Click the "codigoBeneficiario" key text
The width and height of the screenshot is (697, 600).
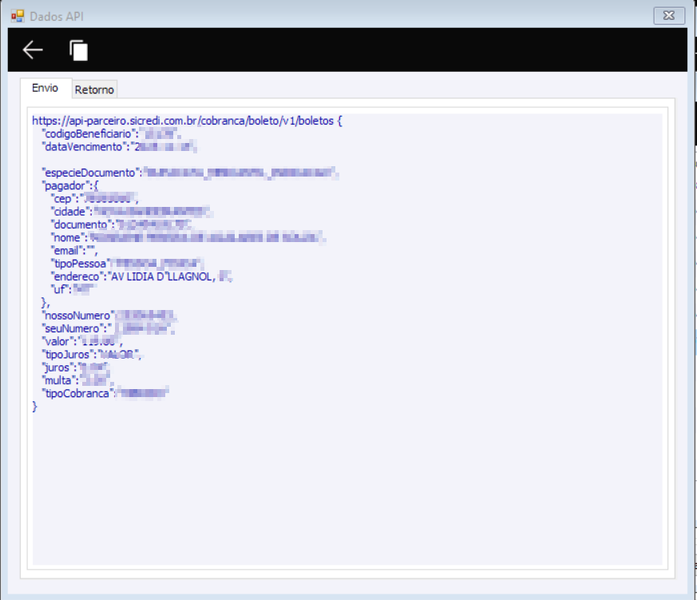(90, 134)
